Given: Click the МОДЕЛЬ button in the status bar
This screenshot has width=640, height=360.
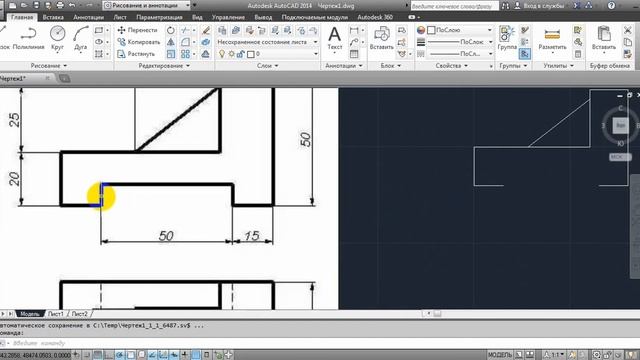Looking at the screenshot, I should tap(500, 355).
